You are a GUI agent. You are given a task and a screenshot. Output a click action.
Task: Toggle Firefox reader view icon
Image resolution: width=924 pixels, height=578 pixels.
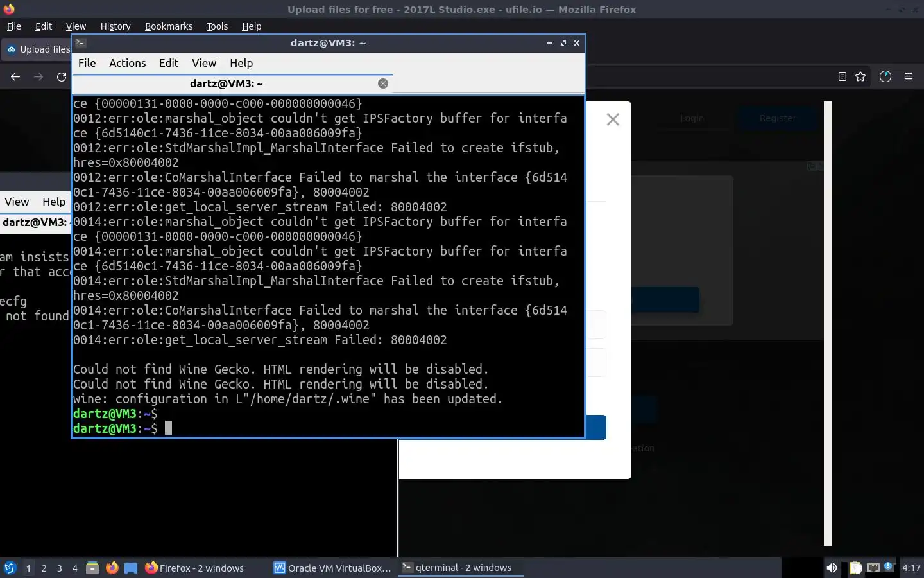(843, 76)
